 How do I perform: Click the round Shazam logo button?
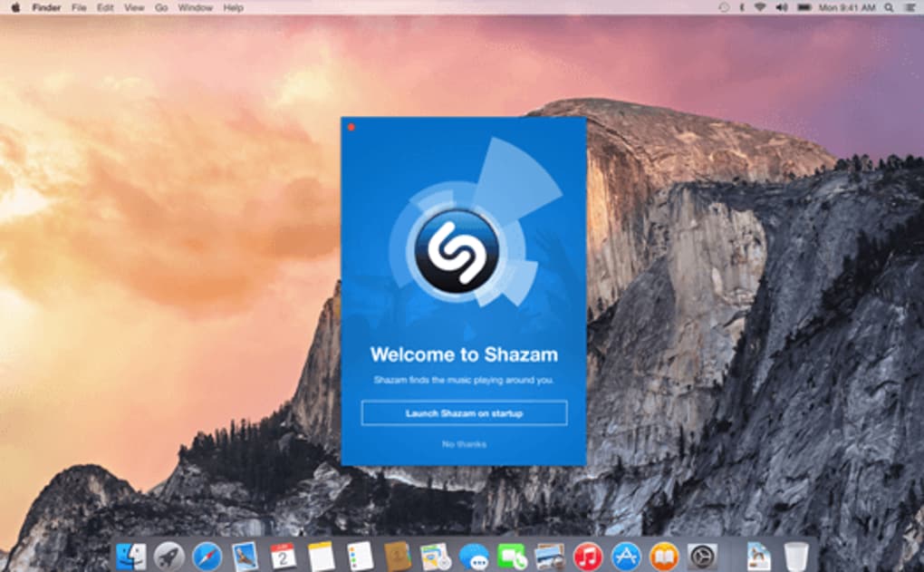point(457,252)
